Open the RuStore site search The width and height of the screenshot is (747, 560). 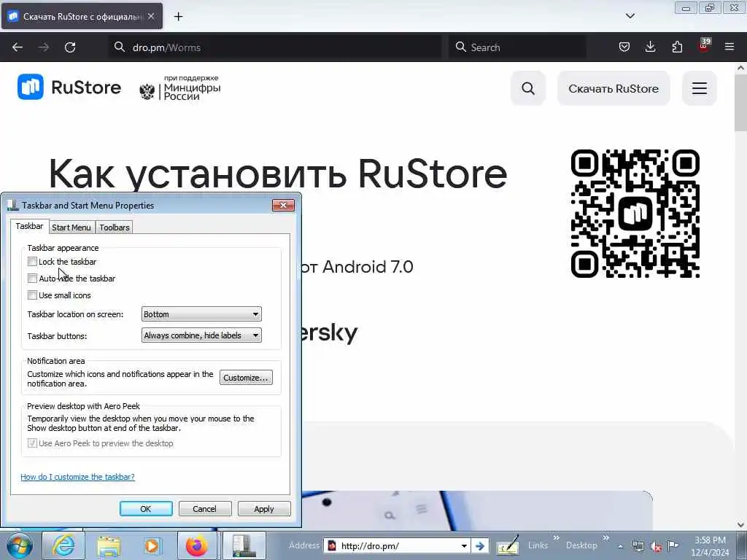(x=528, y=88)
